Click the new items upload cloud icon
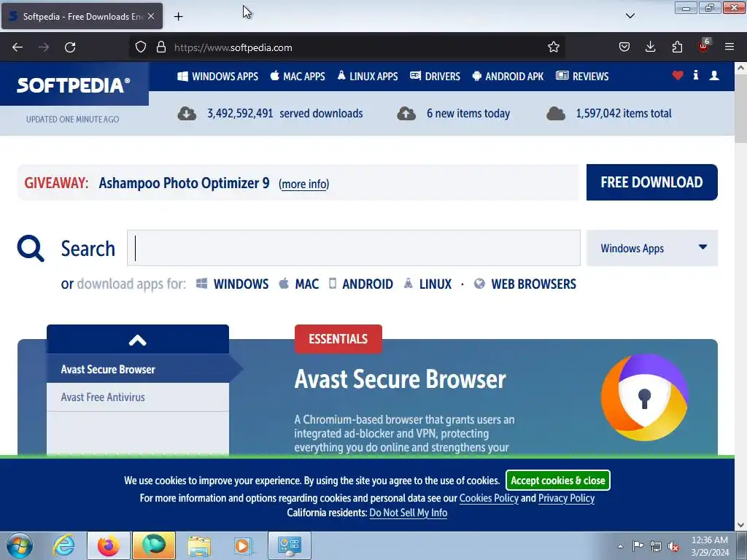747x560 pixels. coord(406,114)
